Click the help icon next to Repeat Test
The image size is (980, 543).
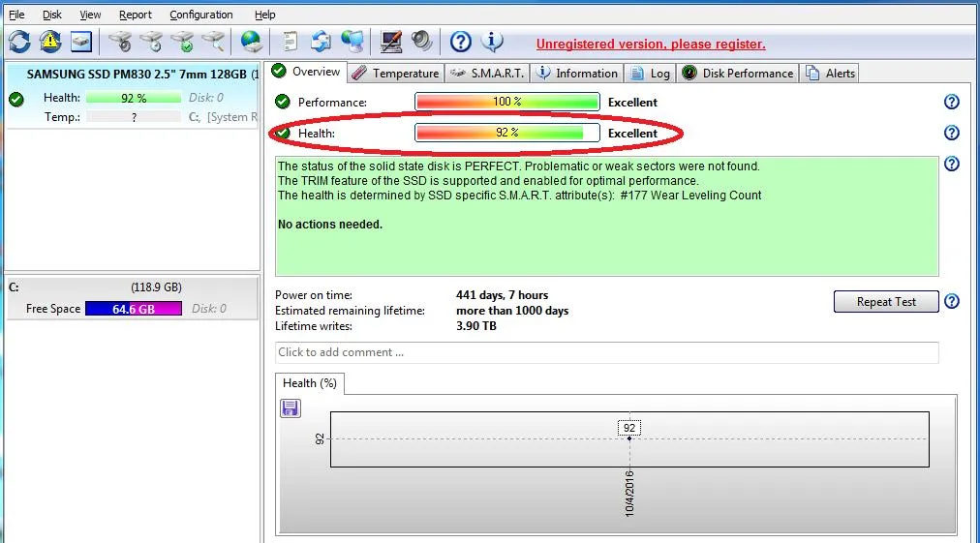pos(951,301)
